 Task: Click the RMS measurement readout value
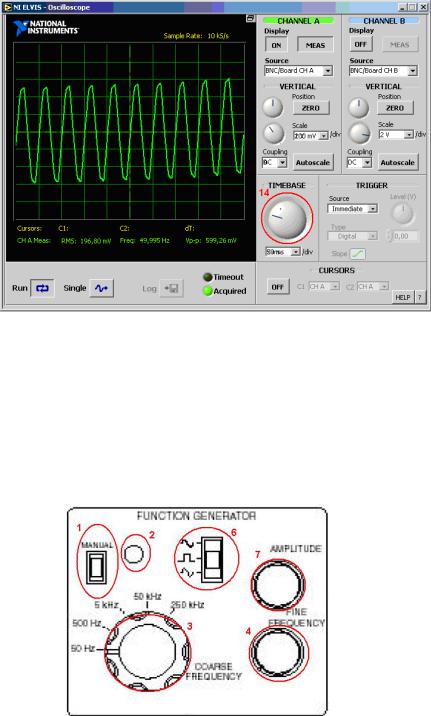pyautogui.click(x=96, y=241)
